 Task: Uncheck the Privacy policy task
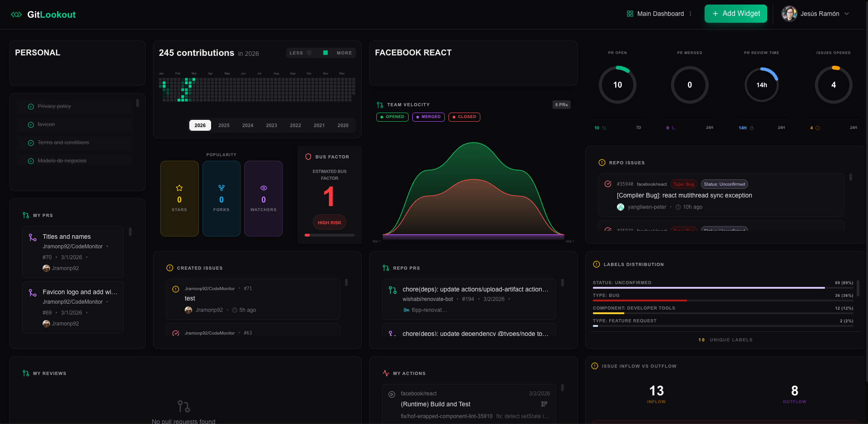point(31,107)
